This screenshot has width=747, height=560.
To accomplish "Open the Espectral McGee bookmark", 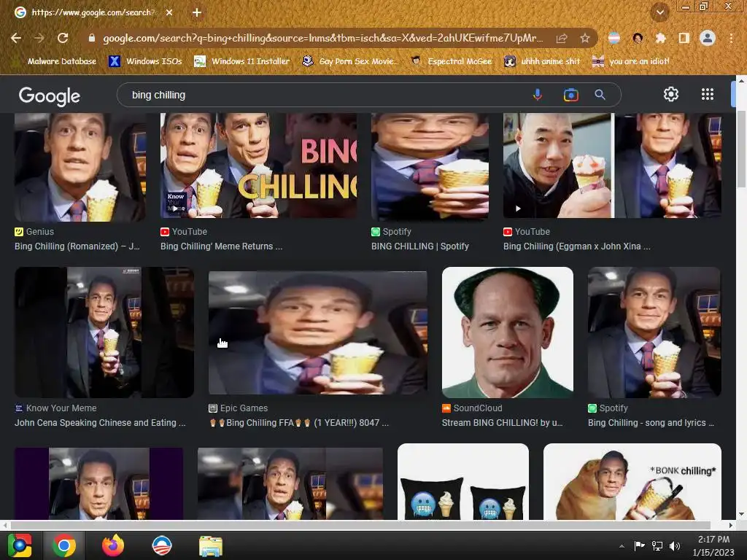I will pos(451,61).
